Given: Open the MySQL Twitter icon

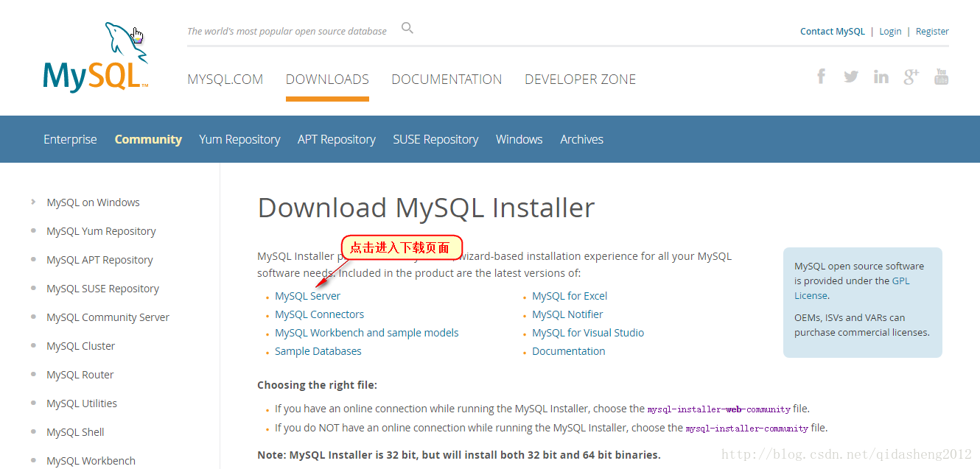Looking at the screenshot, I should [x=851, y=76].
